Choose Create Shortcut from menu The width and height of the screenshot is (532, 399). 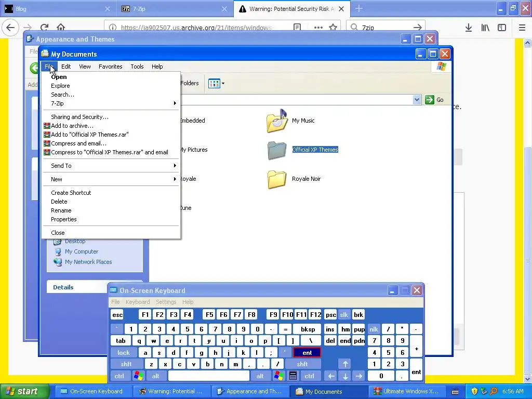(x=111, y=193)
